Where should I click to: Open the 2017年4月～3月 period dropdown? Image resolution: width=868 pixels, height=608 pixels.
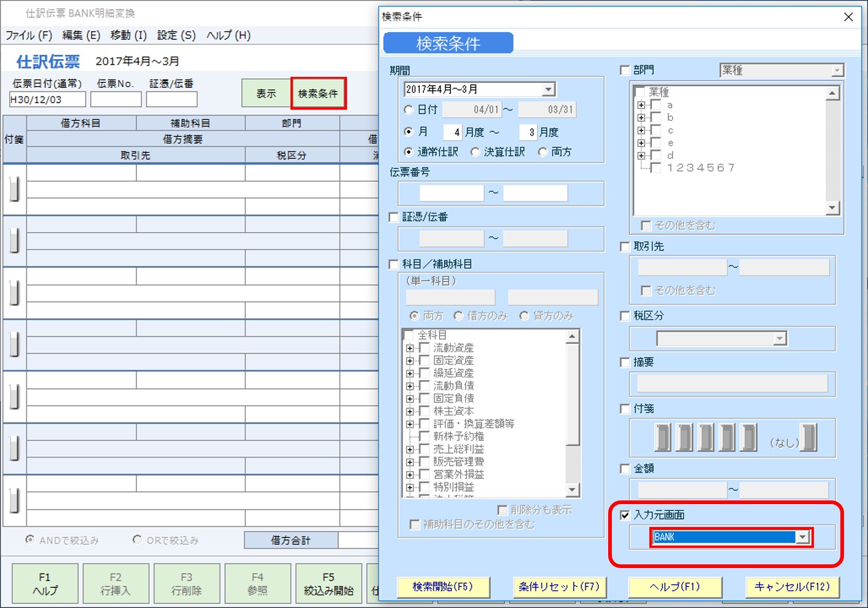click(x=549, y=89)
